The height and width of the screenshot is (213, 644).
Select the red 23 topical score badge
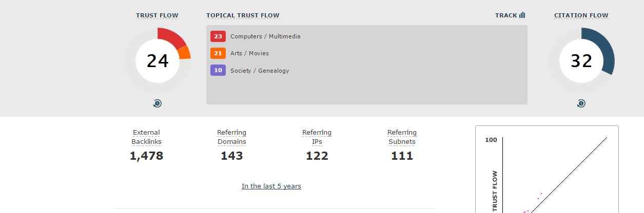[218, 36]
